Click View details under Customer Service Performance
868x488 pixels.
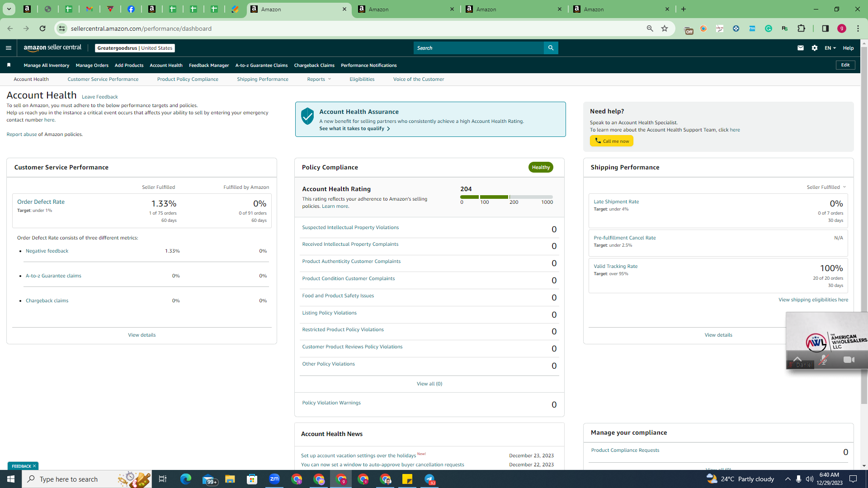[x=142, y=335]
